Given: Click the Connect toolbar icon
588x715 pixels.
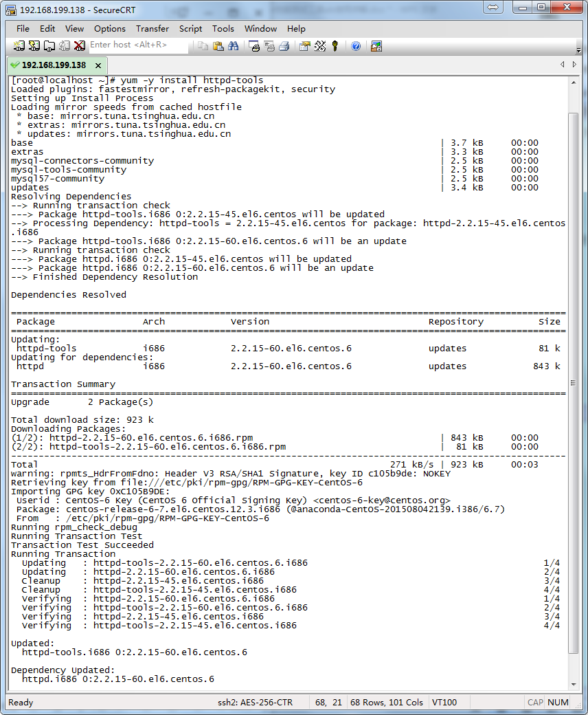Looking at the screenshot, I should (19, 46).
